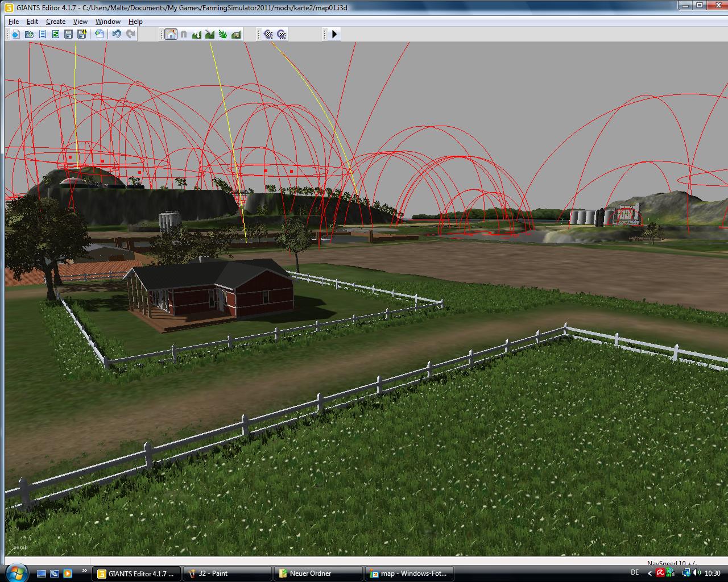Image resolution: width=728 pixels, height=582 pixels.
Task: Click the green floppy terrain save icon
Action: click(x=236, y=34)
